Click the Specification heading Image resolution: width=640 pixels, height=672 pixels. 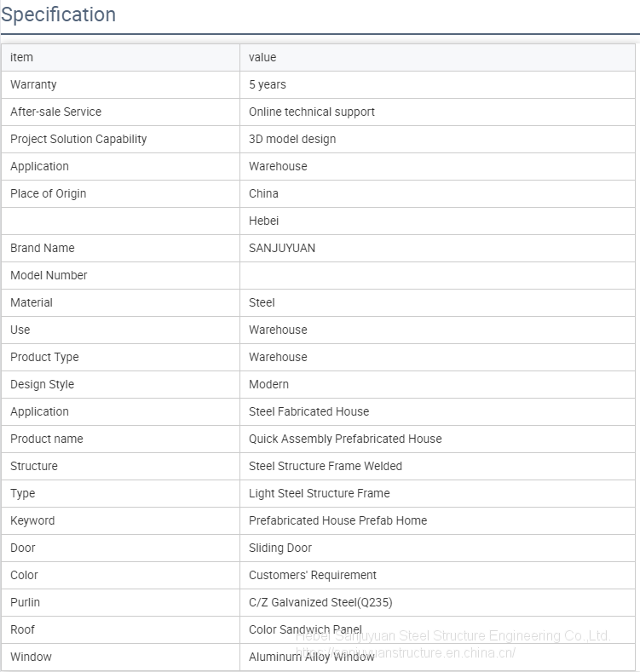59,15
